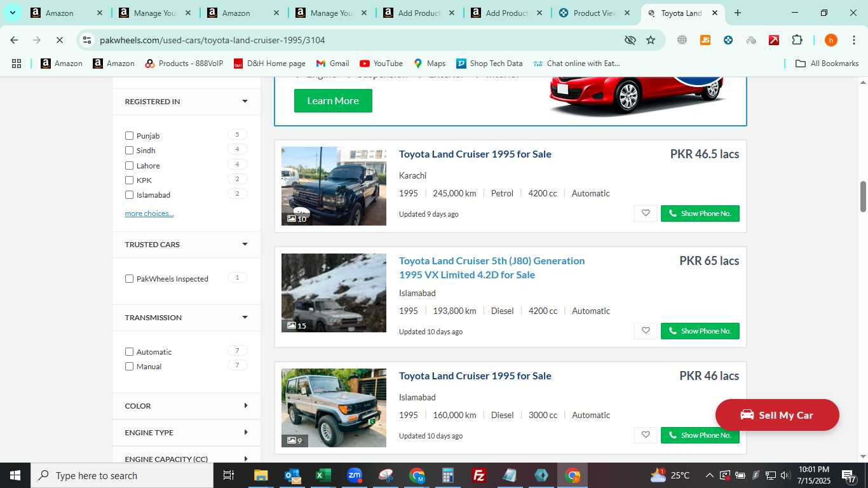Click the Windows search box

tap(122, 475)
